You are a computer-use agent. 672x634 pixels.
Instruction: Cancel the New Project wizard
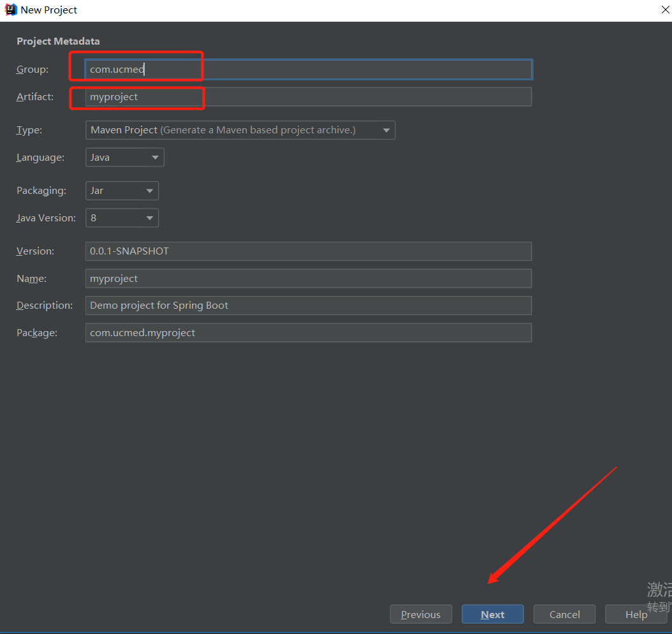[564, 614]
